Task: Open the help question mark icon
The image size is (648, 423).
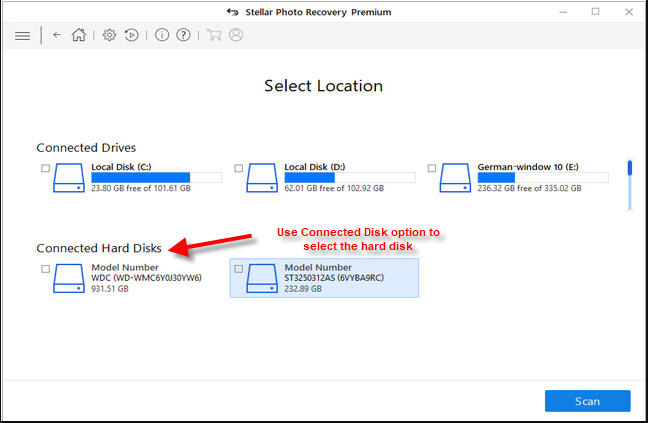Action: 183,35
